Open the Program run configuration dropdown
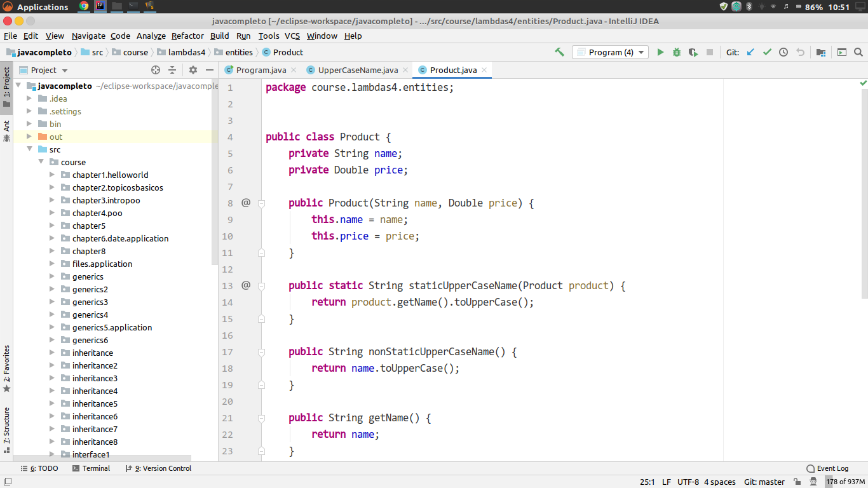 point(641,52)
